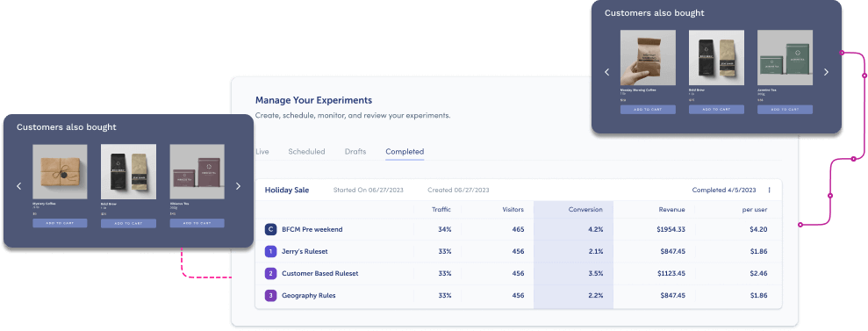This screenshot has width=868, height=331.
Task: Click the Hibiscus Tea product name
Action: [179, 204]
